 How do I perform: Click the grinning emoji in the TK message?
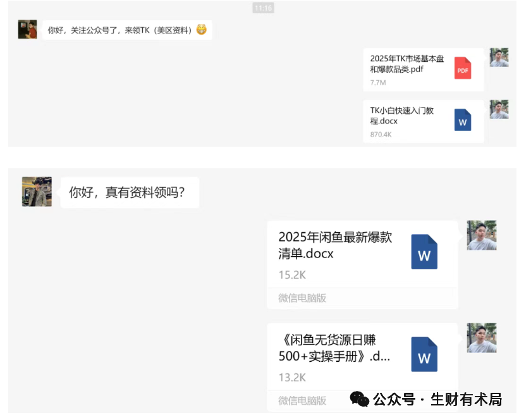point(202,30)
